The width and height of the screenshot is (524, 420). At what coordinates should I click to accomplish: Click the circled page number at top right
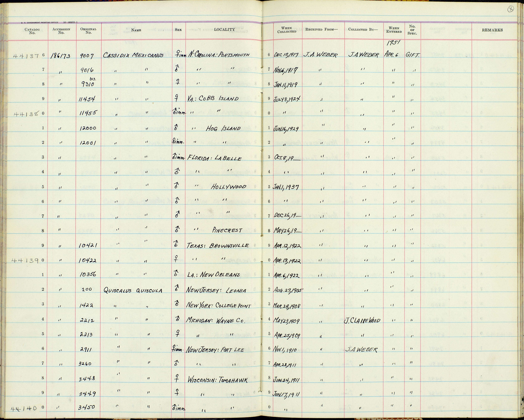click(x=510, y=9)
